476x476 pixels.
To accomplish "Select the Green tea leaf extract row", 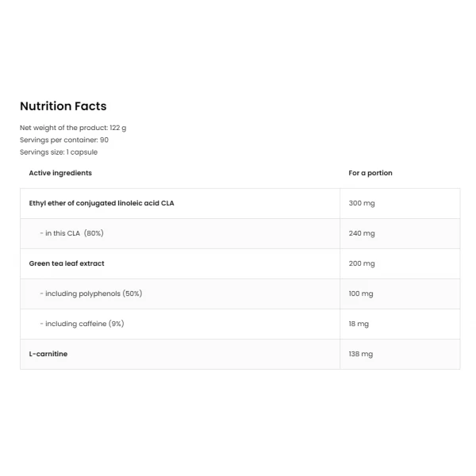I will point(240,263).
